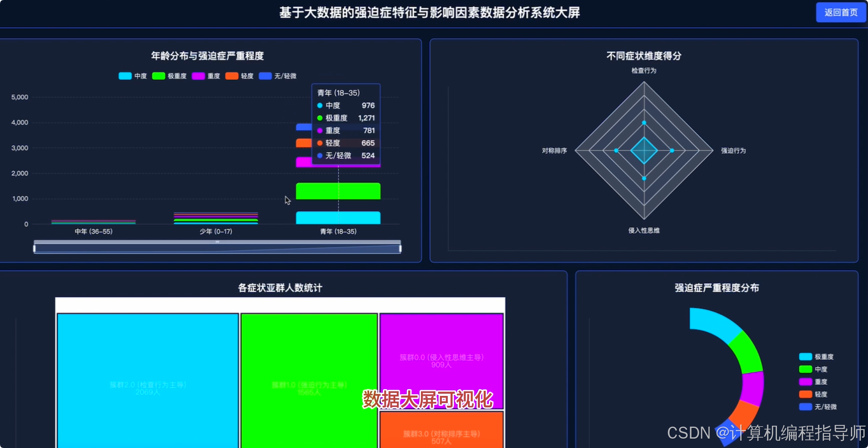Click the 无/轻微 524 row in the tooltip
Viewport: 868px width, 448px height.
pyautogui.click(x=346, y=155)
